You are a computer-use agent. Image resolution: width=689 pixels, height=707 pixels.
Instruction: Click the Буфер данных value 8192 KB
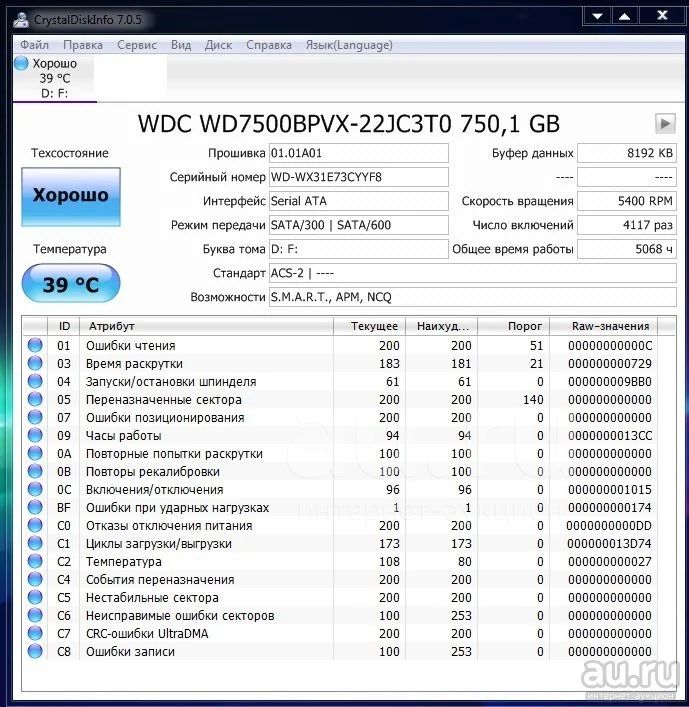pyautogui.click(x=627, y=153)
